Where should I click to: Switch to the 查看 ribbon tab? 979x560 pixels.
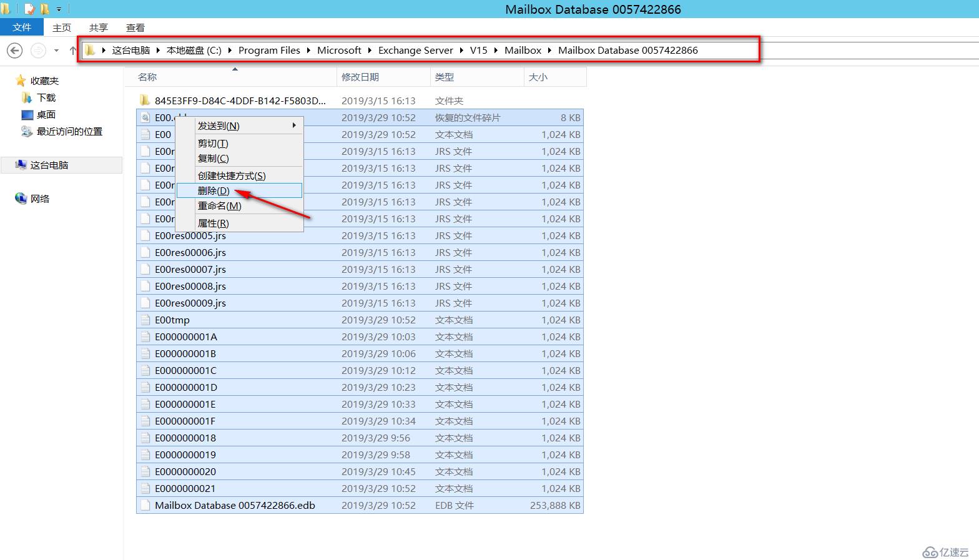(x=135, y=27)
